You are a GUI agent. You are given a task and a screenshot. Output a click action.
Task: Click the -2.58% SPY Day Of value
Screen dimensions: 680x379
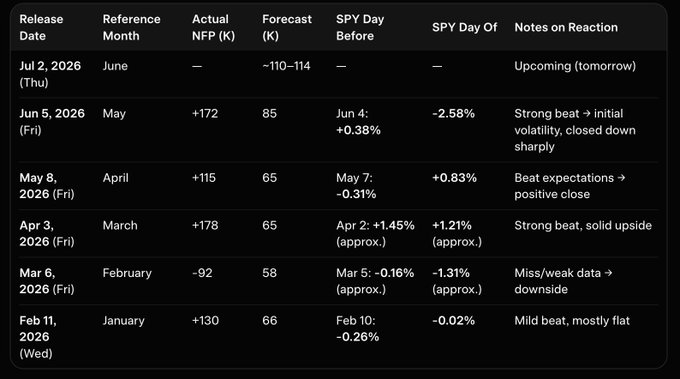453,114
